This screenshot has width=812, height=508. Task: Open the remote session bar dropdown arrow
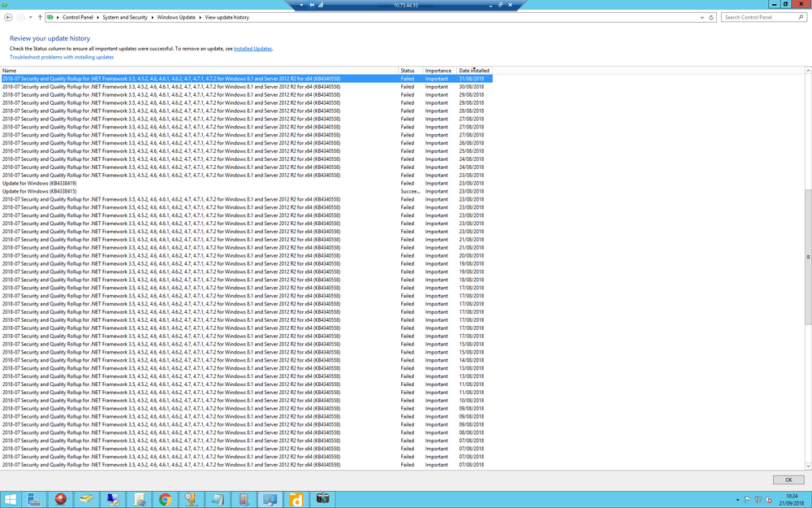point(301,5)
